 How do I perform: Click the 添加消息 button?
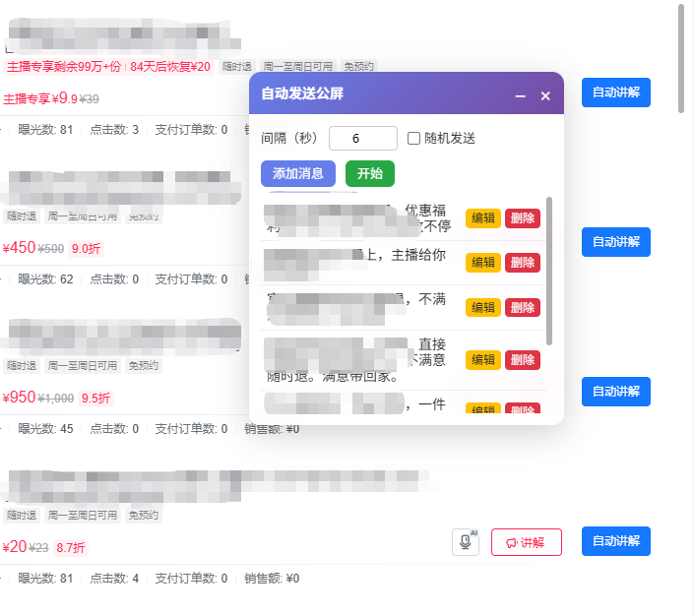(298, 173)
